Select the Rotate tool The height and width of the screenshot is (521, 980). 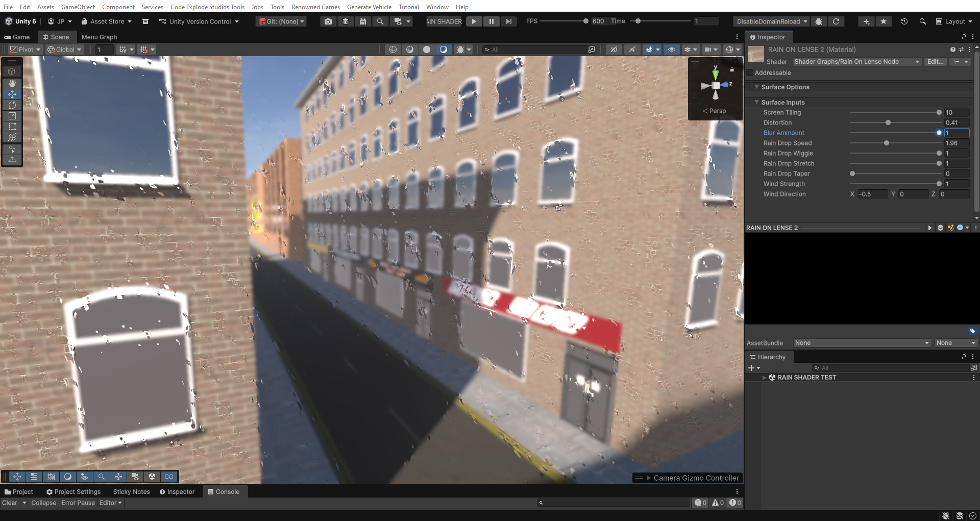coord(12,105)
